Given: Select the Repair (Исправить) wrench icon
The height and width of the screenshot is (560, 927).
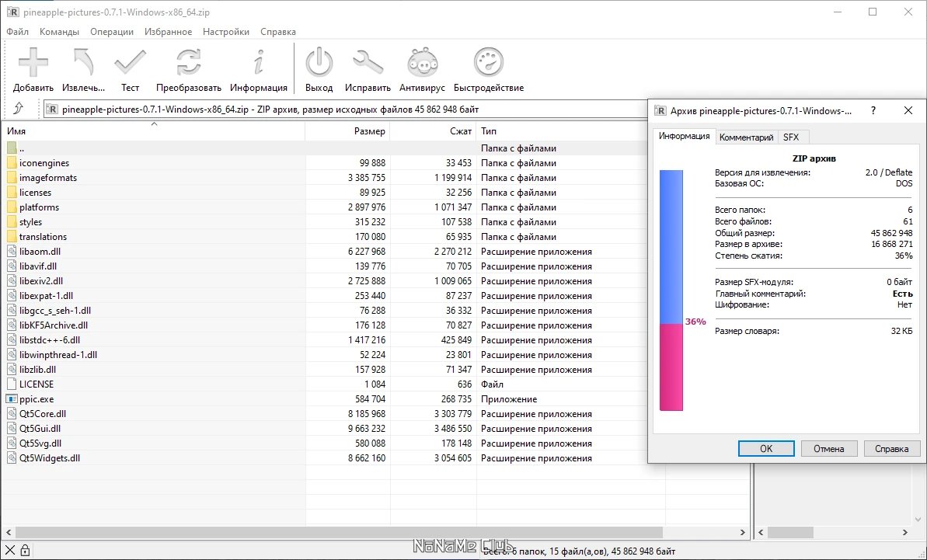Looking at the screenshot, I should 368,62.
